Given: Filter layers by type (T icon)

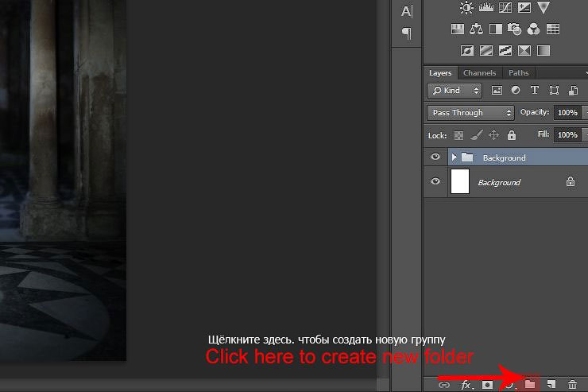Looking at the screenshot, I should (535, 91).
